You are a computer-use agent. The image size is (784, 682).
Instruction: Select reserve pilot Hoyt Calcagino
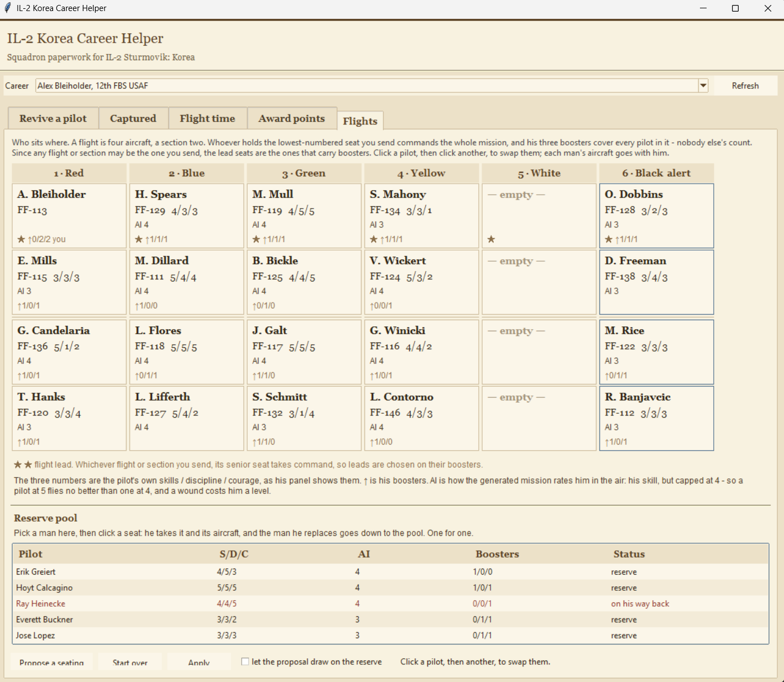coord(390,587)
